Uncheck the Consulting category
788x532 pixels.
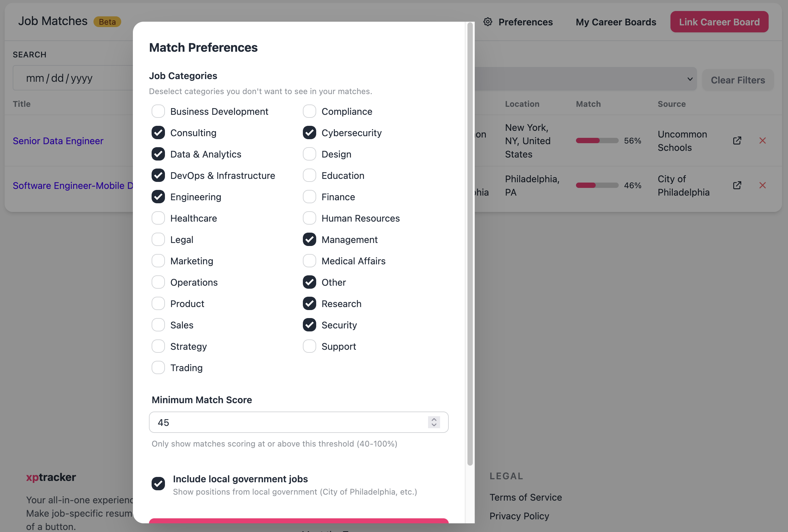pos(158,133)
